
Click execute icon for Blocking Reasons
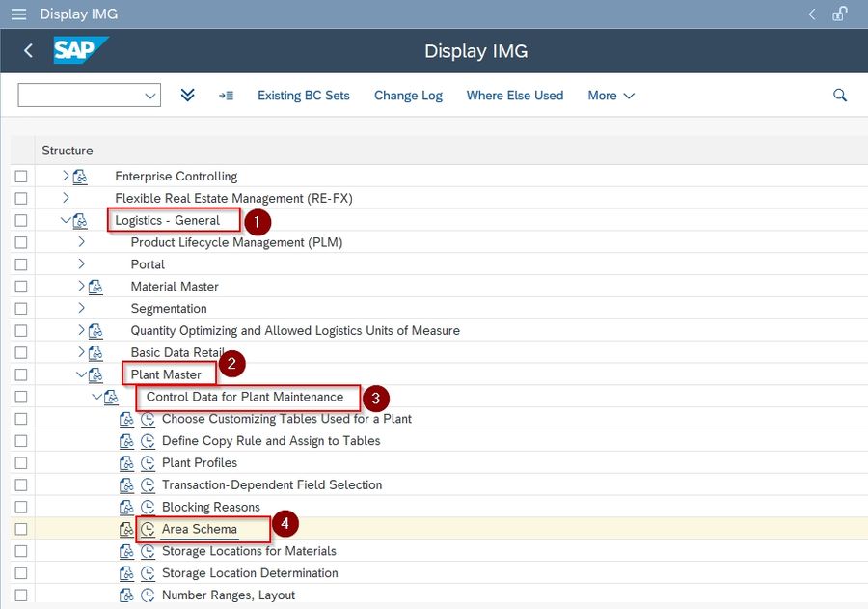[x=148, y=507]
